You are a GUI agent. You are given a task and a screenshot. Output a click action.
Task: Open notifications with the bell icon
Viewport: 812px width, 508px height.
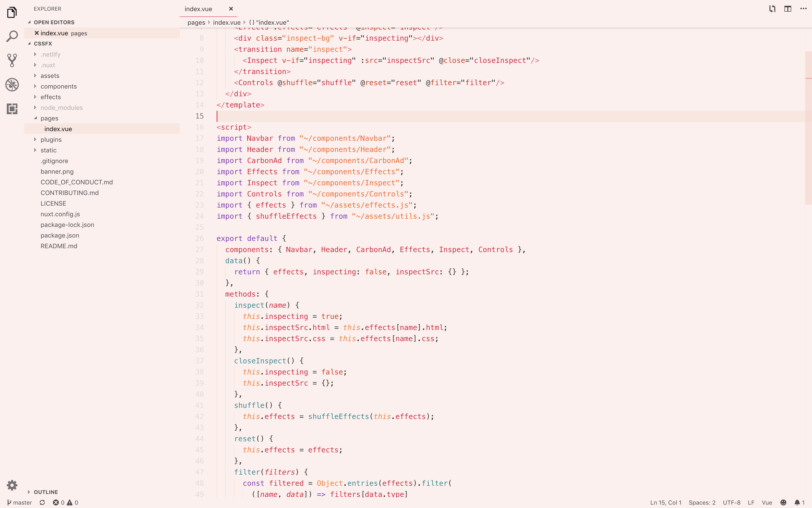pyautogui.click(x=799, y=502)
